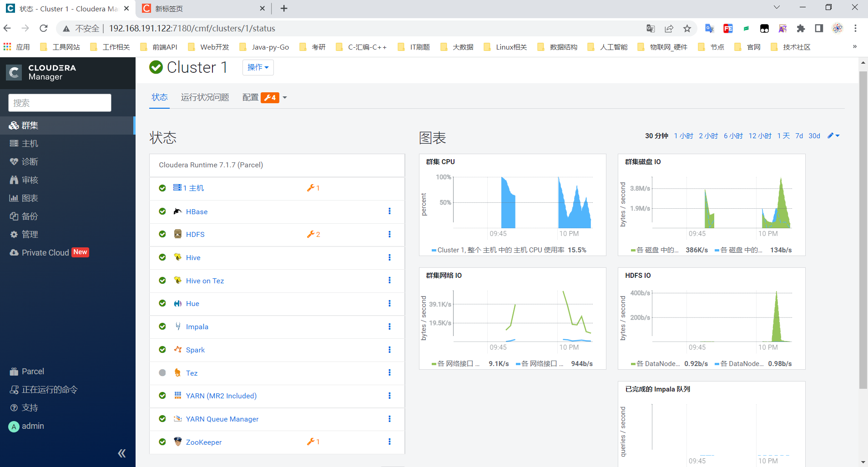
Task: Open the 图表 sidebar item
Action: [x=30, y=198]
